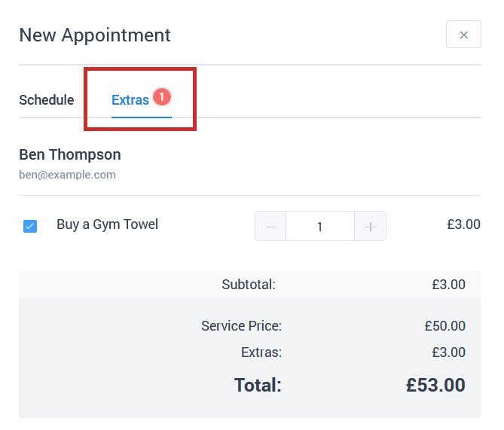
Task: Click the Total label
Action: 258,385
